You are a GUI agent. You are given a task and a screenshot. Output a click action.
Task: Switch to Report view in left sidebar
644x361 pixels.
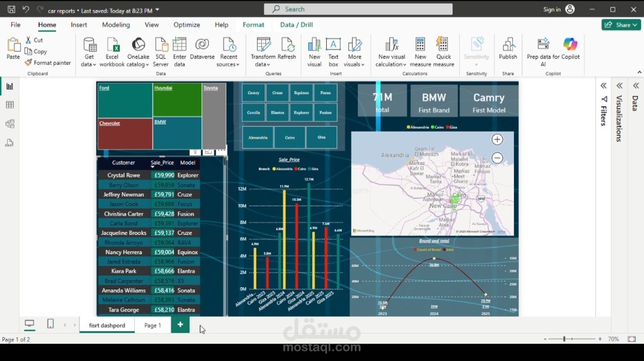pos(10,86)
